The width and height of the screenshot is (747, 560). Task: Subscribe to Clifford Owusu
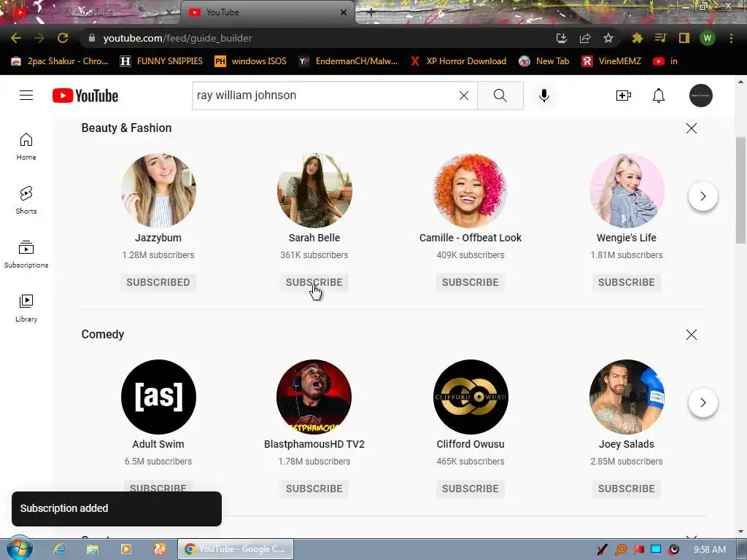coord(471,489)
